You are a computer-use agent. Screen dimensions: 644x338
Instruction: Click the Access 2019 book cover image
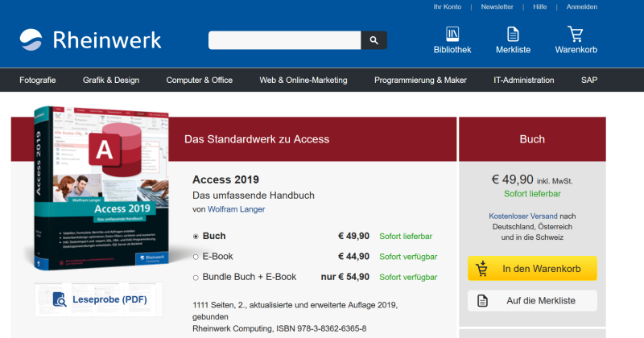click(x=101, y=188)
